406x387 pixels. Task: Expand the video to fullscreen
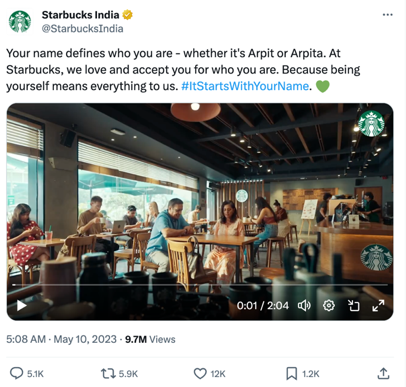pyautogui.click(x=378, y=305)
